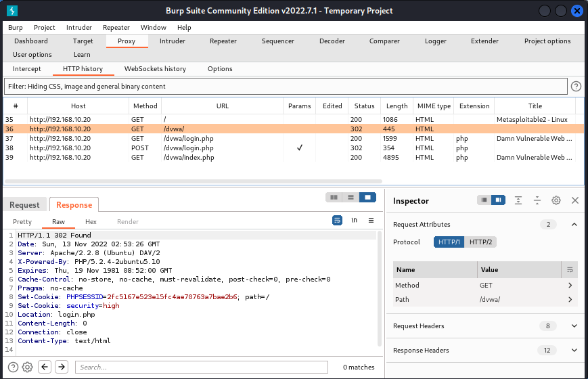Switch to the Intercept sub-tab
This screenshot has height=379, width=588.
coord(26,68)
